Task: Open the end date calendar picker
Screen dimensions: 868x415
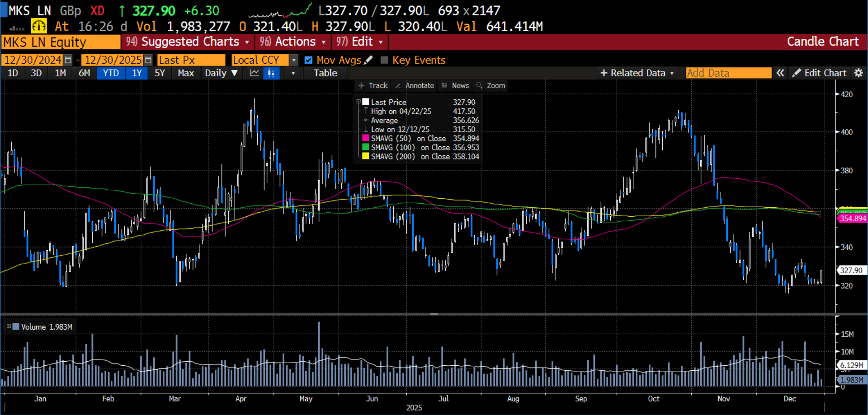Action: [x=148, y=60]
